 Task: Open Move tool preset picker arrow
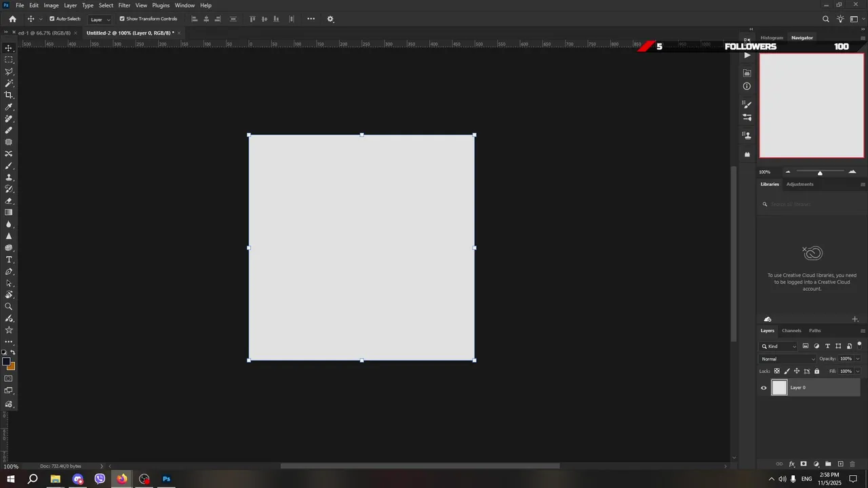41,19
